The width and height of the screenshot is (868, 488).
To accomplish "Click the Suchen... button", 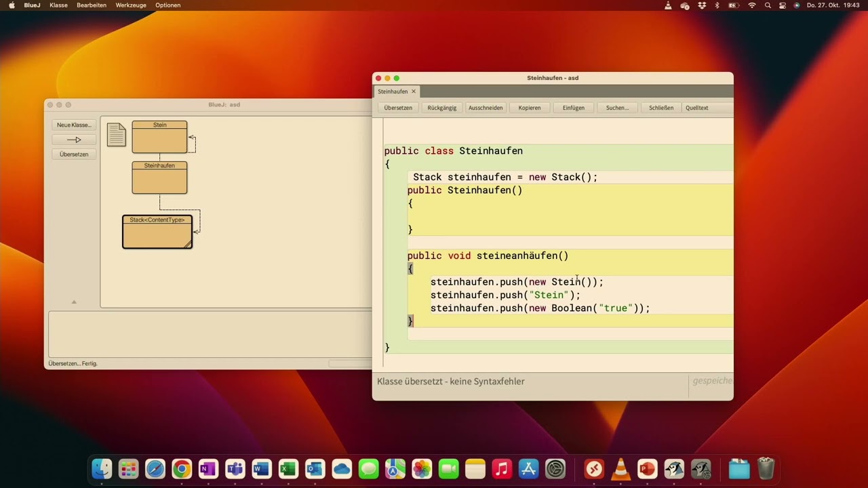I will pos(617,108).
